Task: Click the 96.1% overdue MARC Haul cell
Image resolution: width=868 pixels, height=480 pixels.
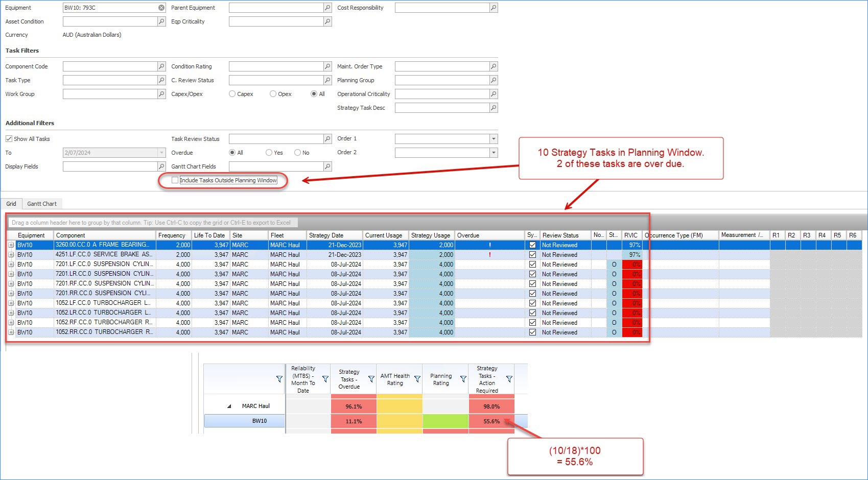Action: coord(354,406)
